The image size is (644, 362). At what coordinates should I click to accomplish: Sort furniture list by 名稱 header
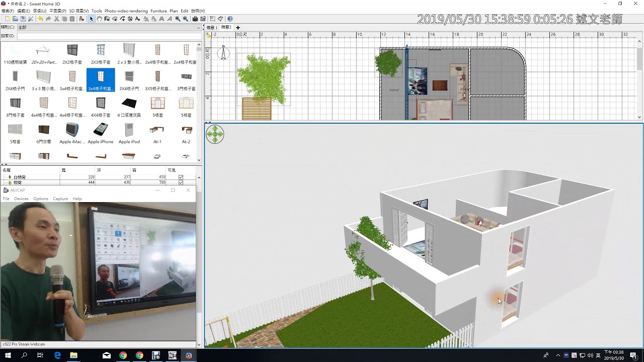[30, 170]
